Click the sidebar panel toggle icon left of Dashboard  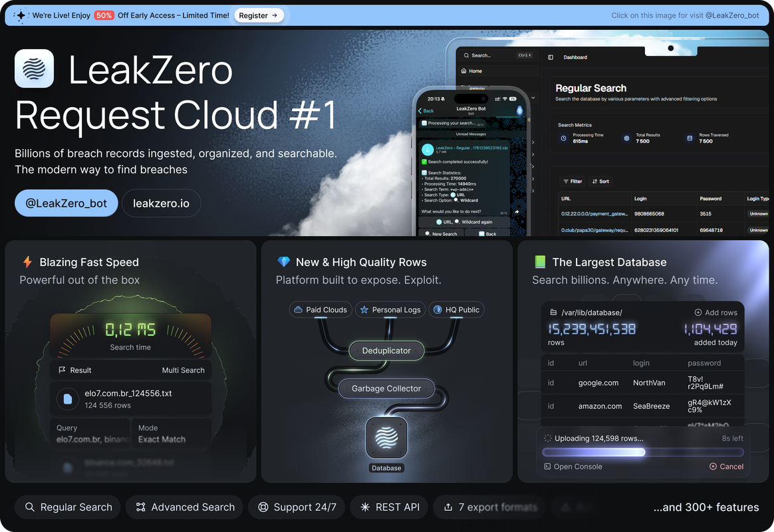coord(551,57)
